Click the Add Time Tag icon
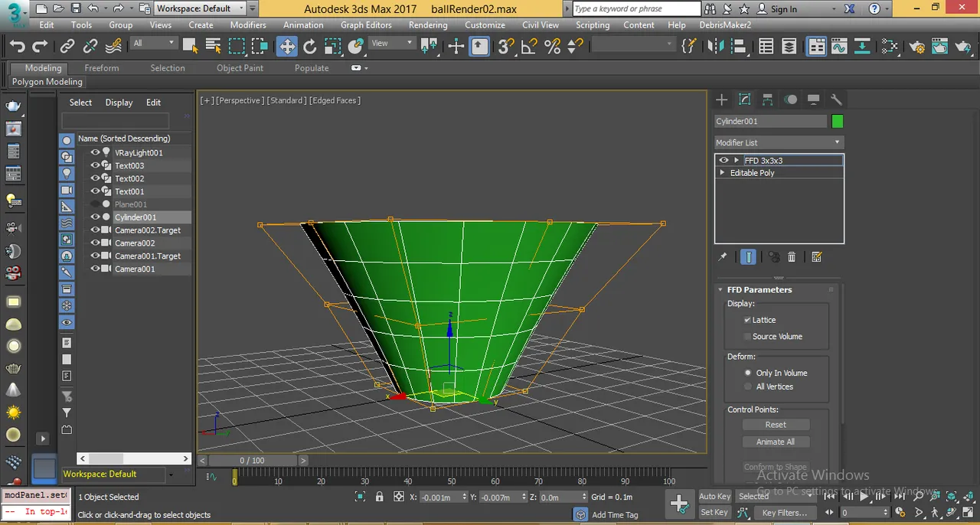The width and height of the screenshot is (980, 525). coord(581,515)
